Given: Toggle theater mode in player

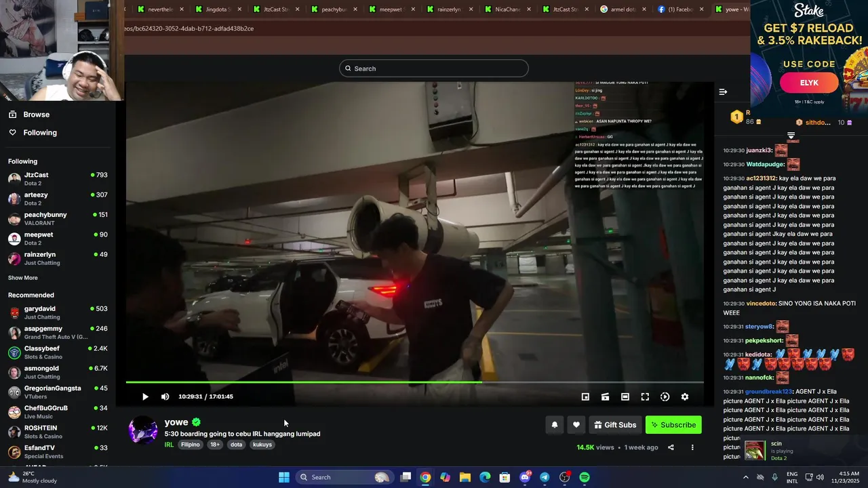Looking at the screenshot, I should point(625,396).
